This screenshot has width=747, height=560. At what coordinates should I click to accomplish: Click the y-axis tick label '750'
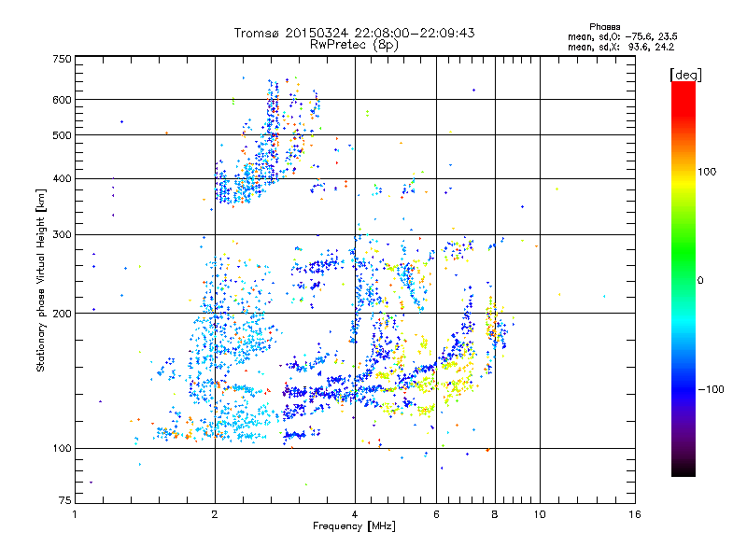63,59
